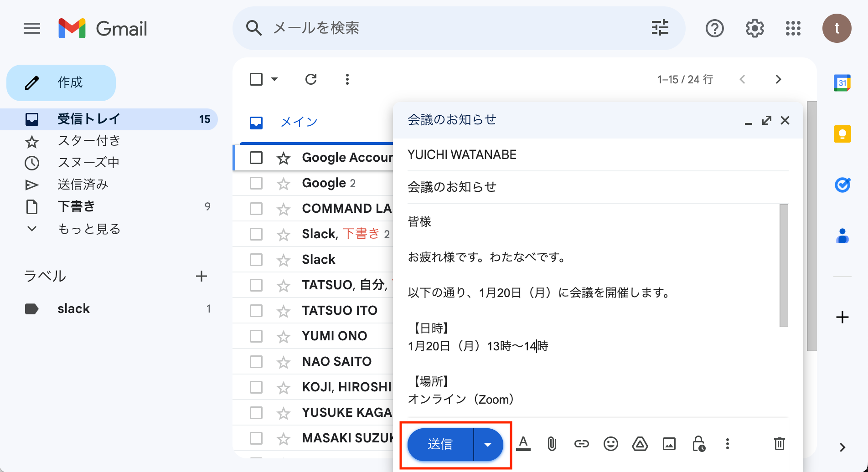The width and height of the screenshot is (868, 472).
Task: Insert an emoji in the message
Action: pyautogui.click(x=610, y=443)
